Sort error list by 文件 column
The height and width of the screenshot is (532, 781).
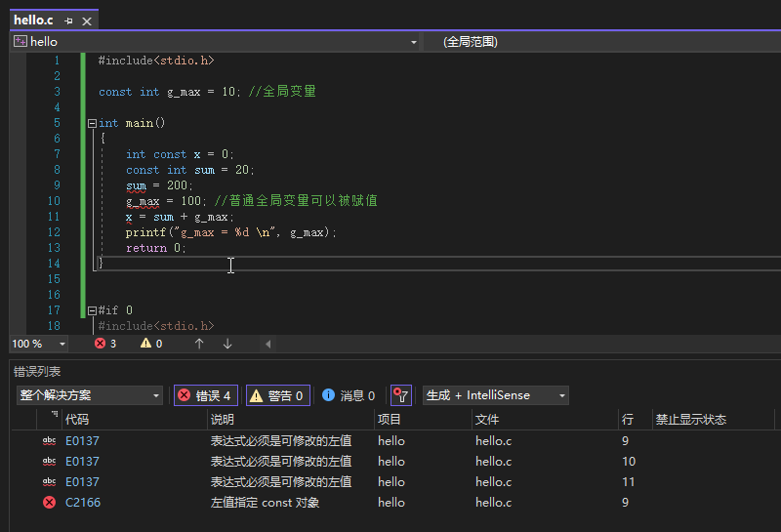click(486, 420)
